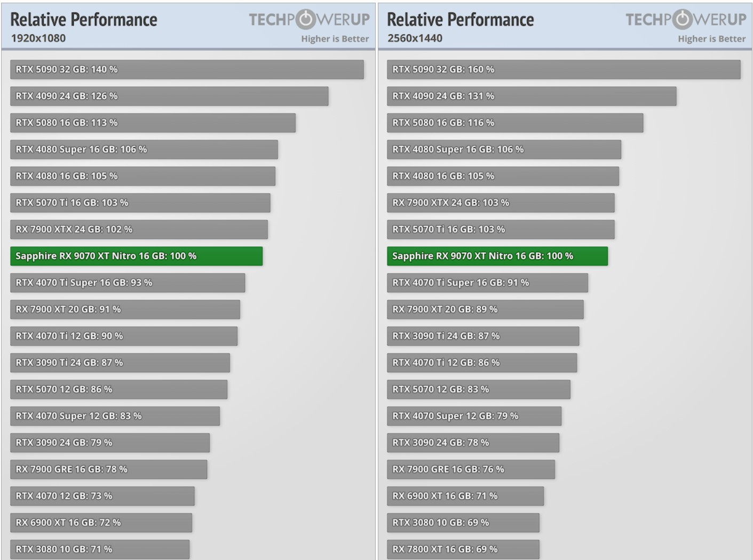Click 'Higher is Better' note in the 2560x1440 chart
Image resolution: width=753 pixels, height=560 pixels.
[712, 39]
